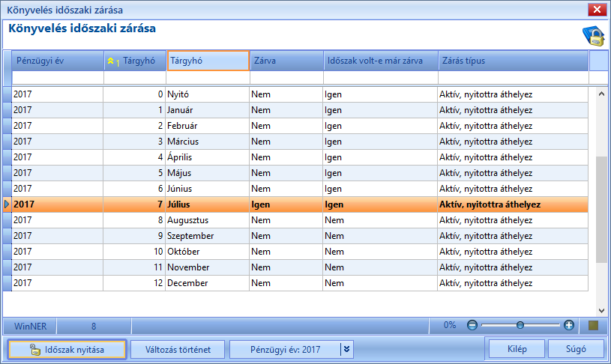Click the zoom in plus icon

click(569, 325)
